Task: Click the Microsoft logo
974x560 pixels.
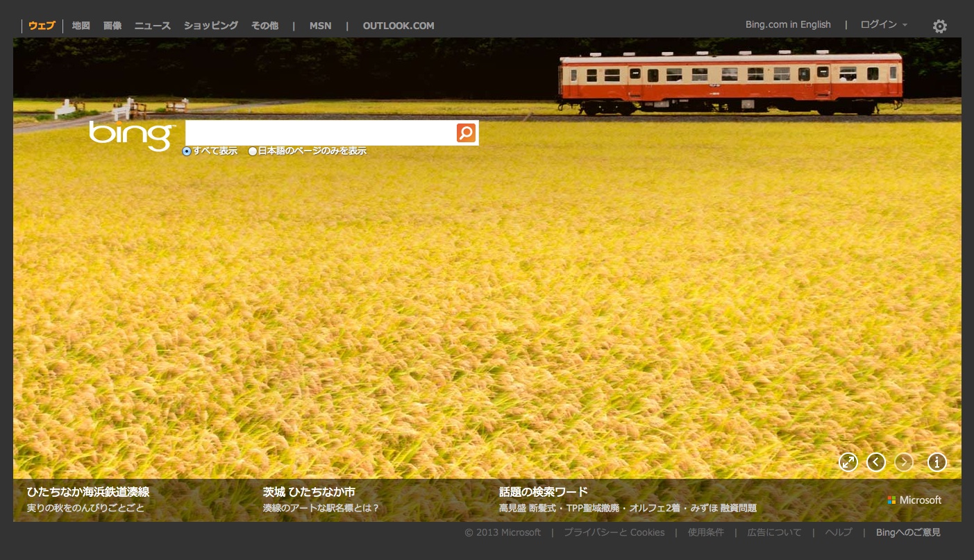Action: pyautogui.click(x=914, y=500)
